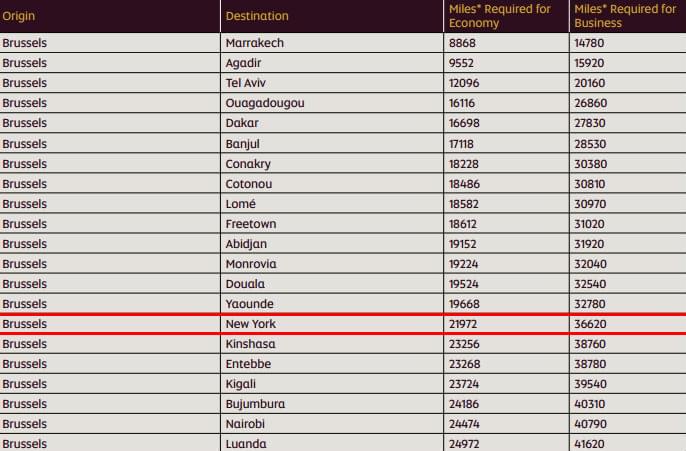Click Brussels origin in the Abidjan row

(x=24, y=244)
